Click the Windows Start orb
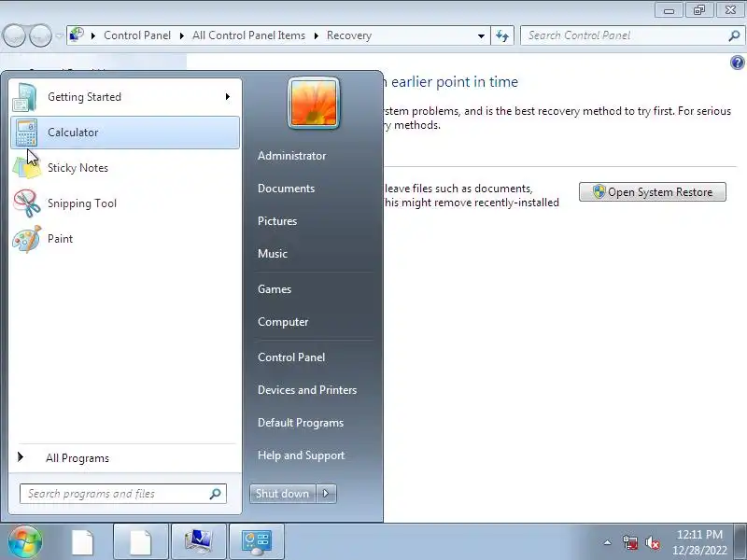The image size is (747, 560). [25, 541]
